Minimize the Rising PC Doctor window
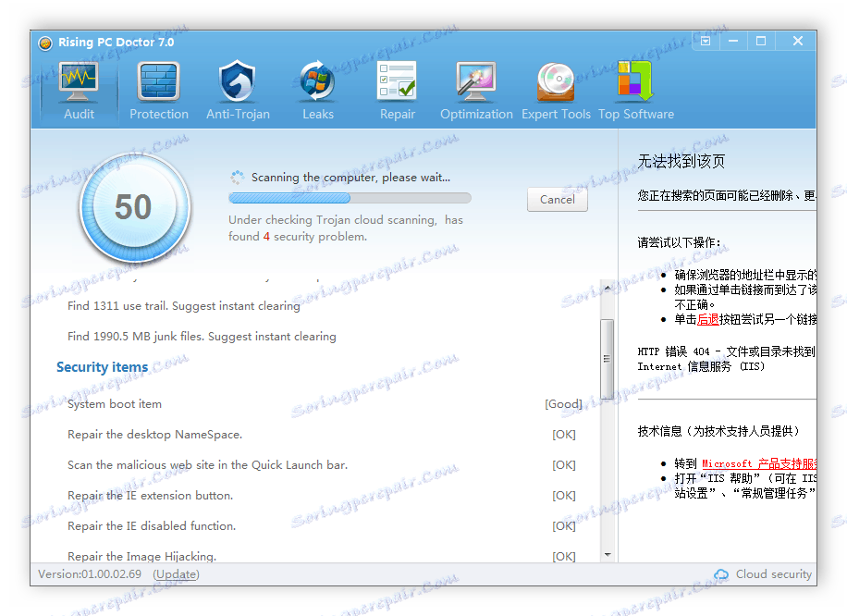The height and width of the screenshot is (616, 847). 733,41
